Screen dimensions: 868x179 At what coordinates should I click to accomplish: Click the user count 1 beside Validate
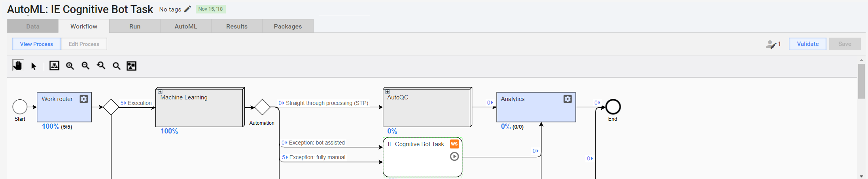(779, 44)
